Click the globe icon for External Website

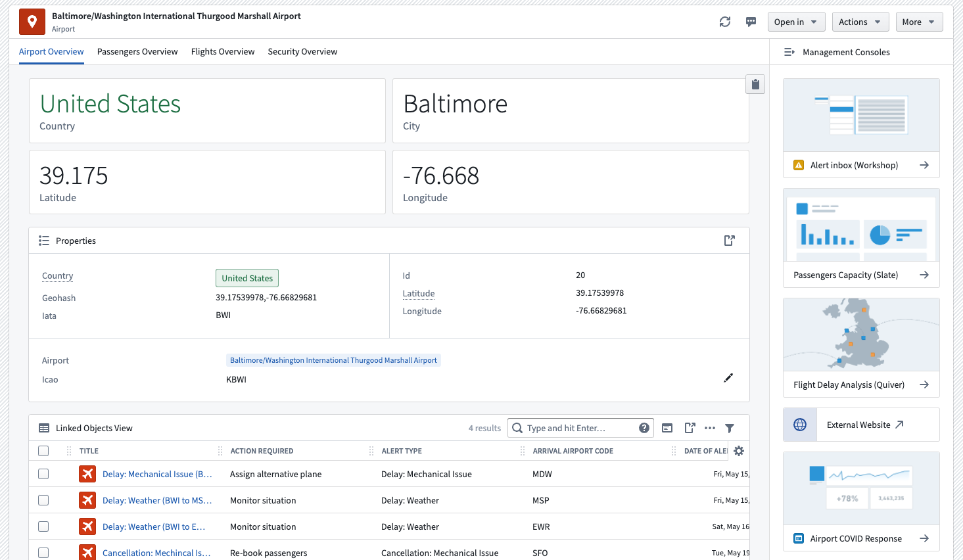click(x=800, y=425)
